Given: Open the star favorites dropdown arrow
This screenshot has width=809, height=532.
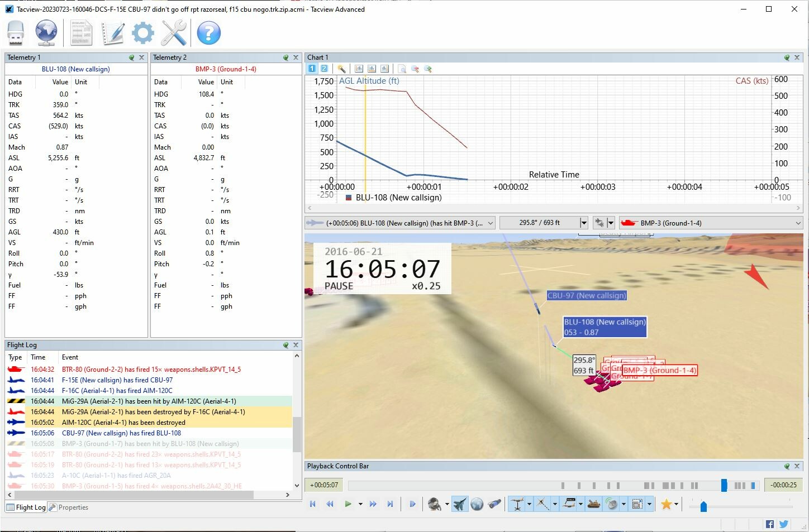Looking at the screenshot, I should tap(676, 504).
